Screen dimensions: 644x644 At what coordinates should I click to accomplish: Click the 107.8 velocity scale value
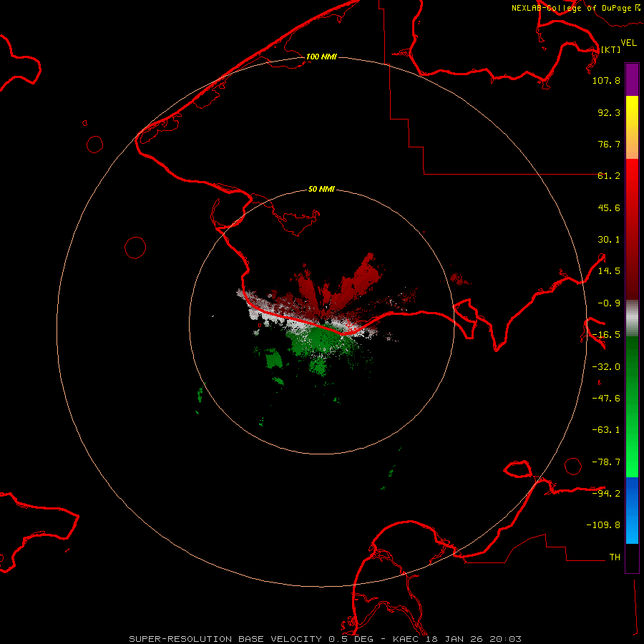[x=606, y=80]
